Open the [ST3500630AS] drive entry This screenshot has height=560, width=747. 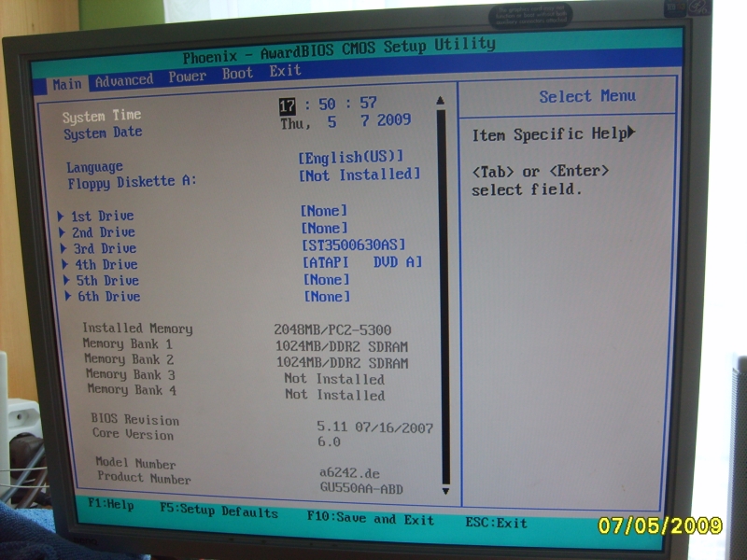pos(354,245)
